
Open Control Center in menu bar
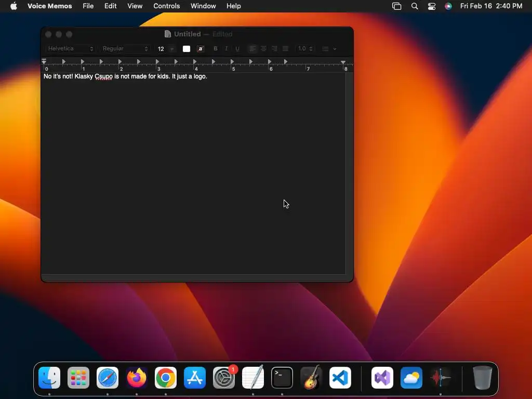(432, 6)
